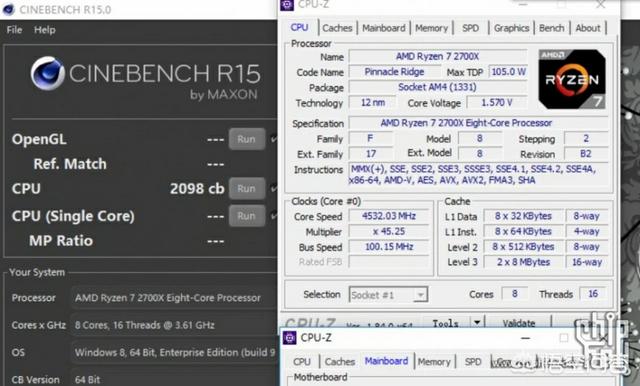Click the Cinebench title bar app icon
This screenshot has width=640, height=386.
(x=9, y=9)
